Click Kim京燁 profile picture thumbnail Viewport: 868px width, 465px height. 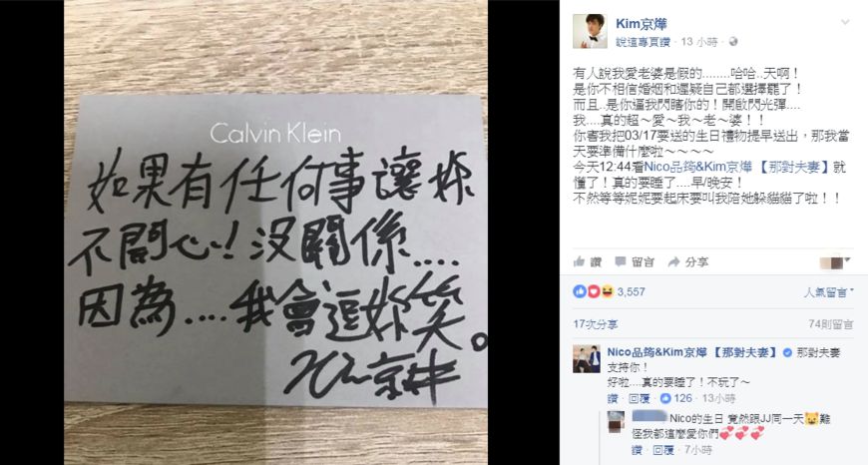590,32
